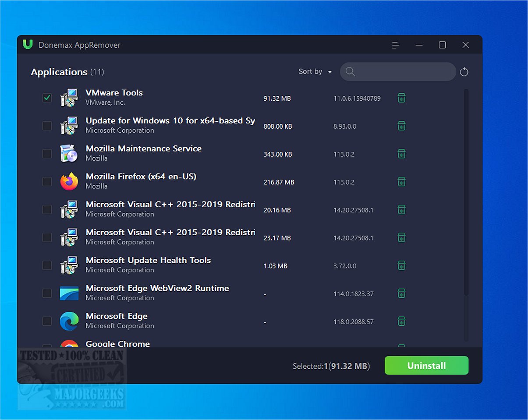Close the Donemax AppRemover window
The width and height of the screenshot is (528, 420).
466,45
